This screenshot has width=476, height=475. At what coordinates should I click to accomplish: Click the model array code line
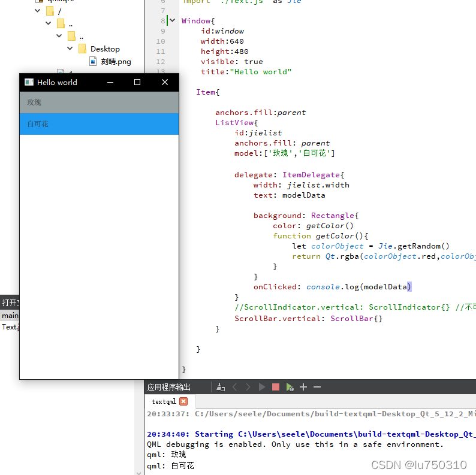[284, 153]
